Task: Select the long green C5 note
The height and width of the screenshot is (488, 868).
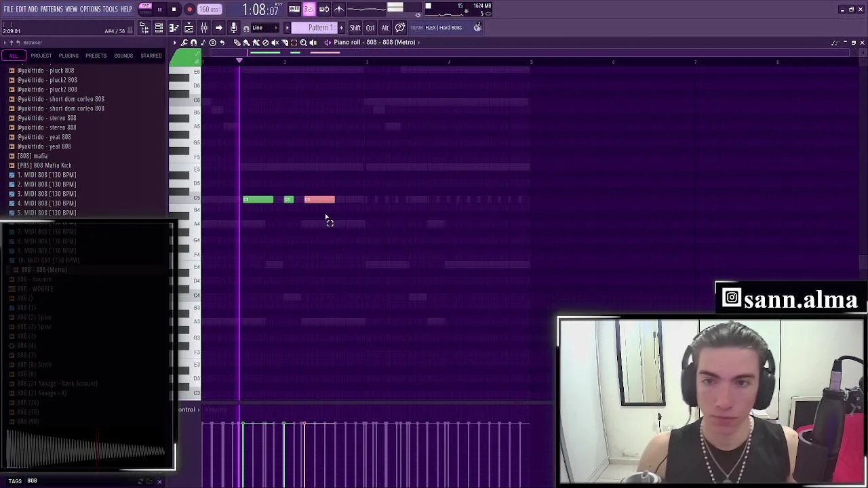Action: tap(258, 199)
